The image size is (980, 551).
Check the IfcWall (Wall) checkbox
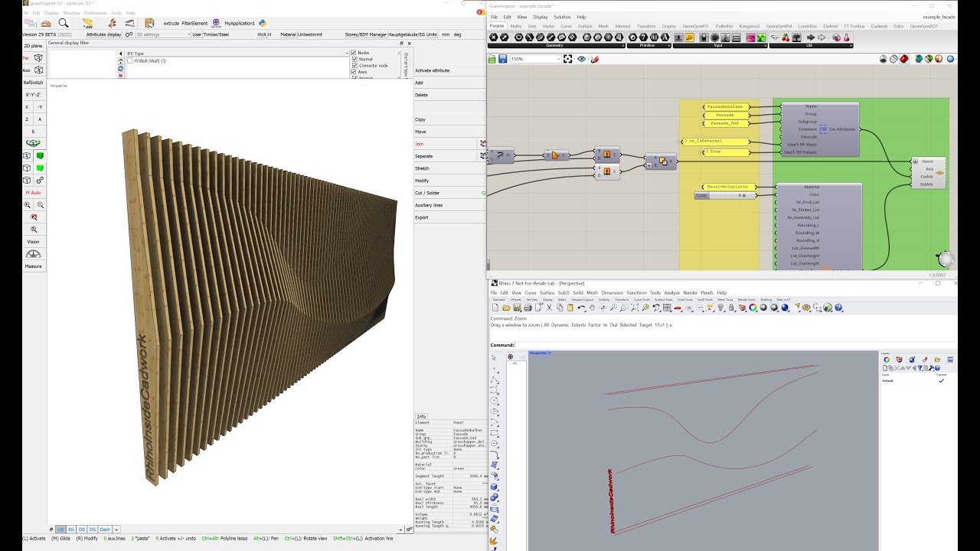point(130,61)
